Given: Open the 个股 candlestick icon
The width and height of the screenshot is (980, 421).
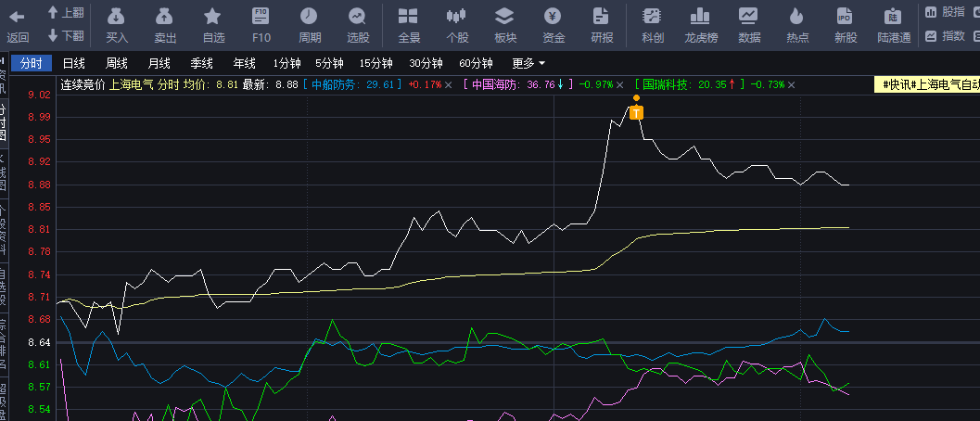Looking at the screenshot, I should (457, 17).
